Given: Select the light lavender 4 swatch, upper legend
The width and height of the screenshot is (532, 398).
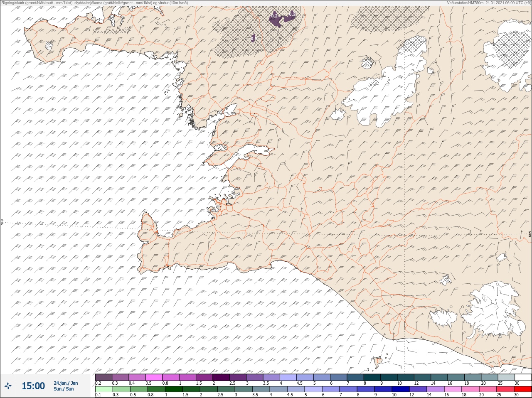Looking at the screenshot, I should pos(288,378).
